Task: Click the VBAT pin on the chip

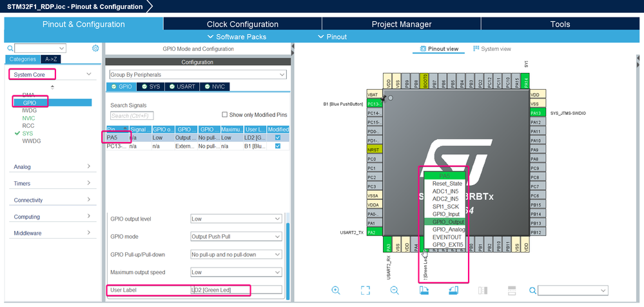Action: click(x=375, y=95)
